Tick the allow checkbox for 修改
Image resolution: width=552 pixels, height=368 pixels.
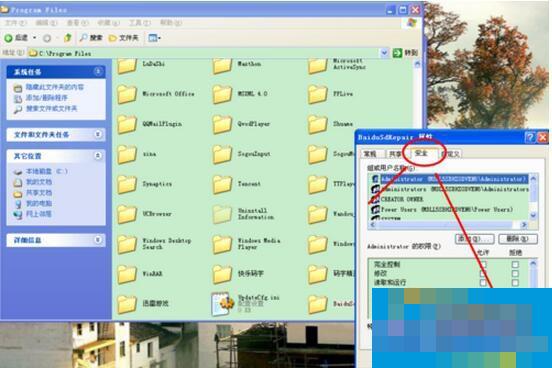483,273
